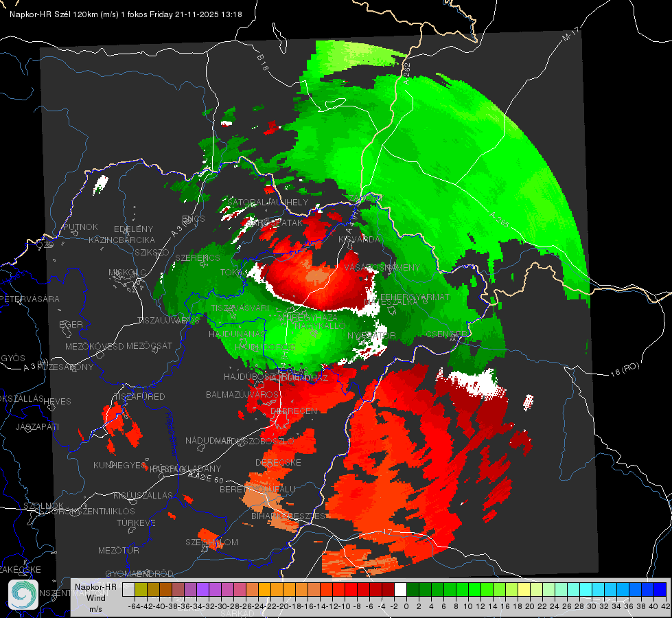Screen dimensions: 672x618
Task: Click the swirl logo icon in corner
Action: tap(23, 595)
